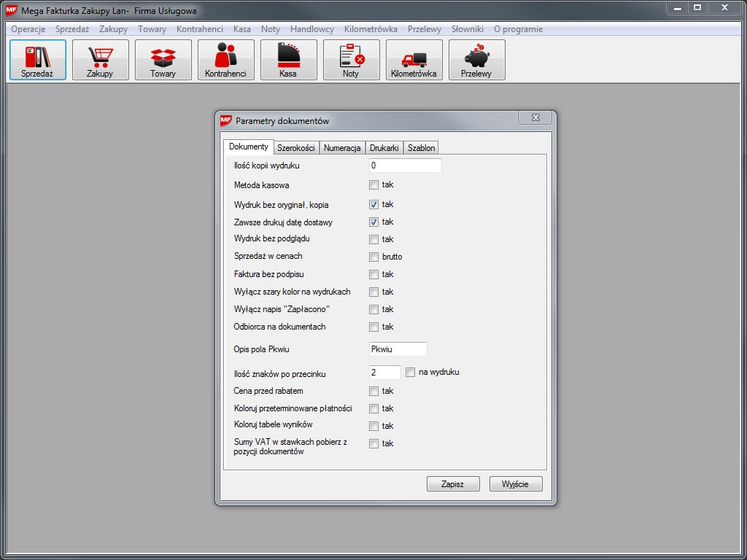Enable the na wydruku checkbox

tap(411, 372)
